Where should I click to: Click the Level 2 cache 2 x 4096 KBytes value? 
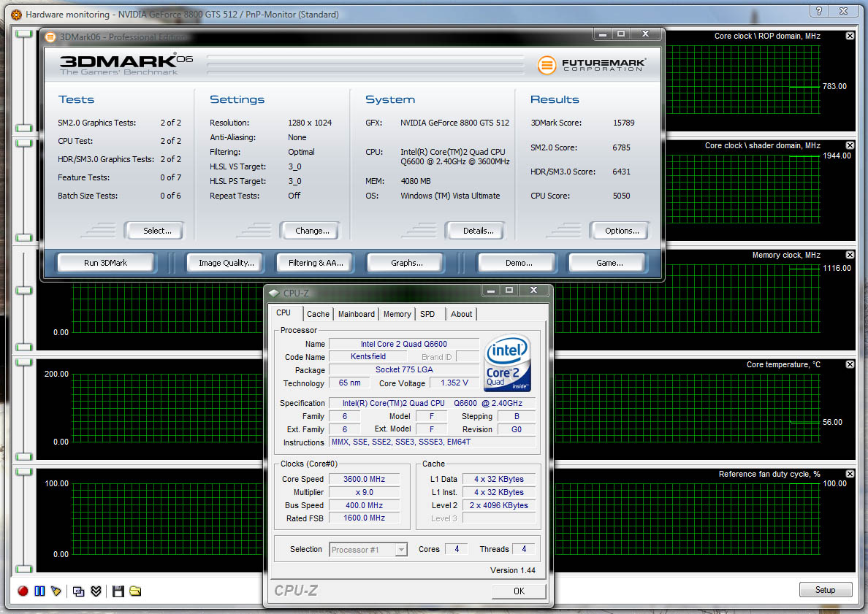[499, 505]
